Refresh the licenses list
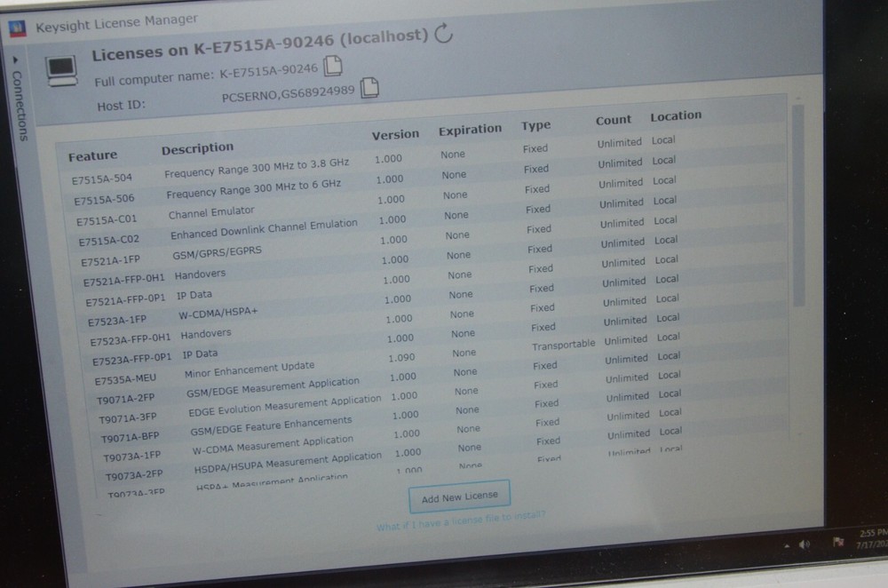 (442, 34)
